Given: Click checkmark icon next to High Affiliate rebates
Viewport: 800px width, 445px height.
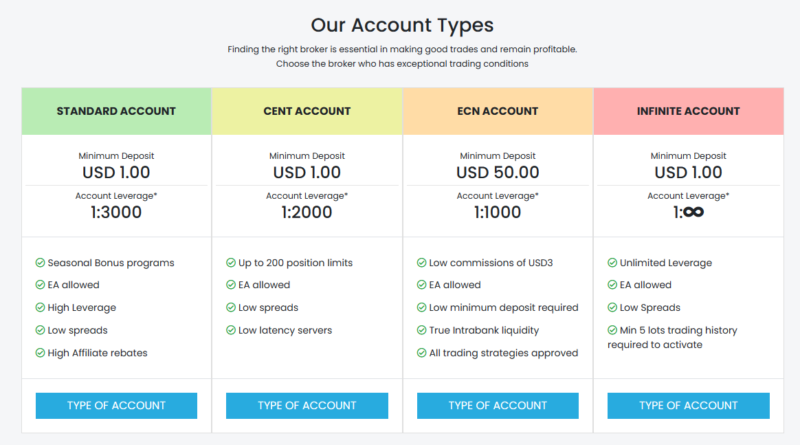Looking at the screenshot, I should [x=40, y=353].
